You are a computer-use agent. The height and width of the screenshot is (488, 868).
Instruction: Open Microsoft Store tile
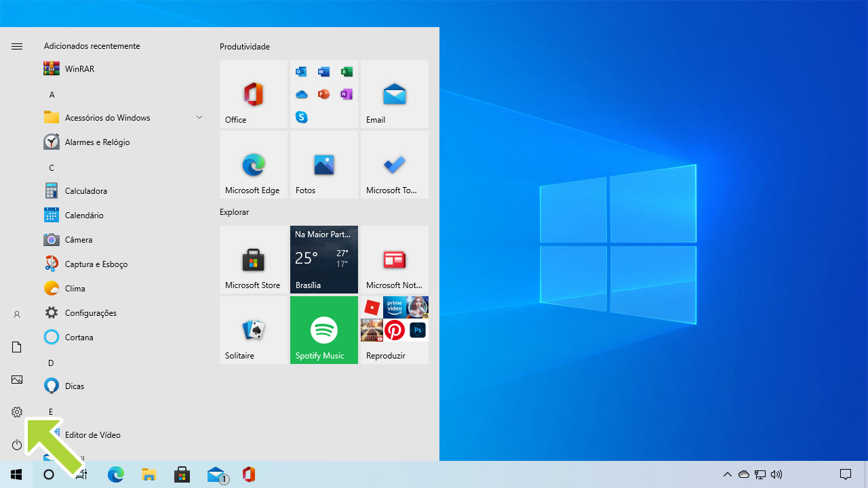[x=254, y=260]
